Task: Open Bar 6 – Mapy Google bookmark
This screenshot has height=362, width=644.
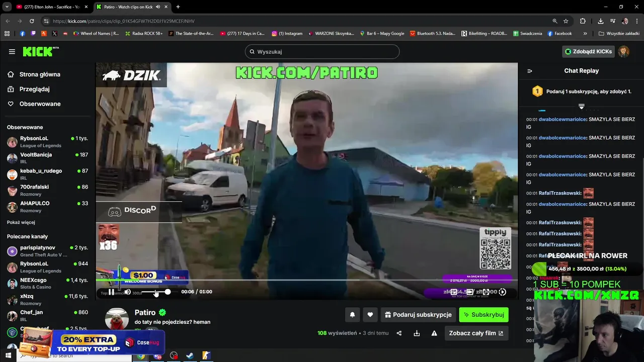Action: (382, 34)
